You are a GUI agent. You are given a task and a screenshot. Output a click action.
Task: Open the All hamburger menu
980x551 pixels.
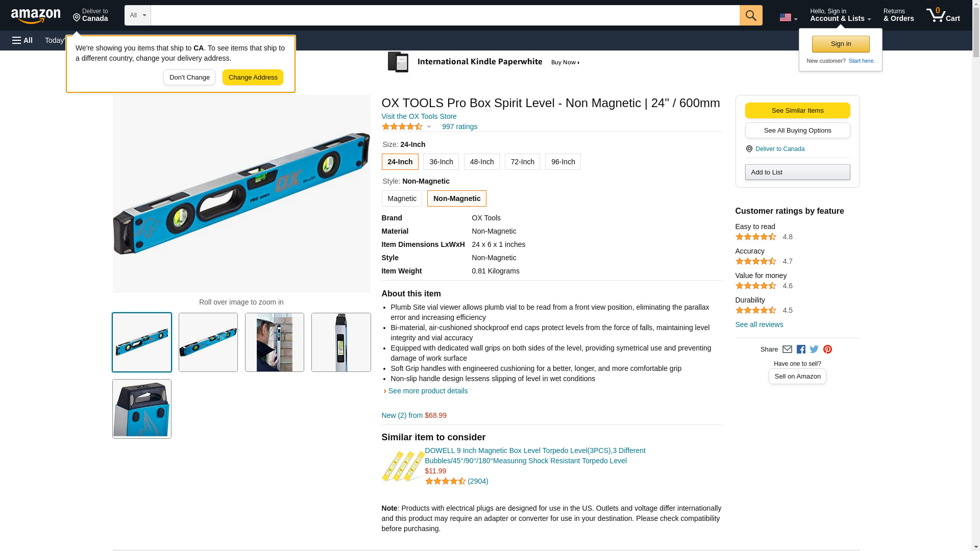(x=22, y=40)
